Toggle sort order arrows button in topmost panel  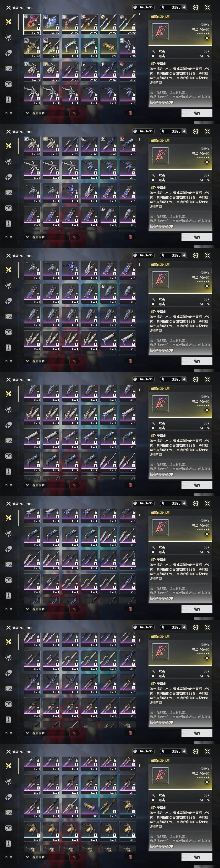click(75, 113)
